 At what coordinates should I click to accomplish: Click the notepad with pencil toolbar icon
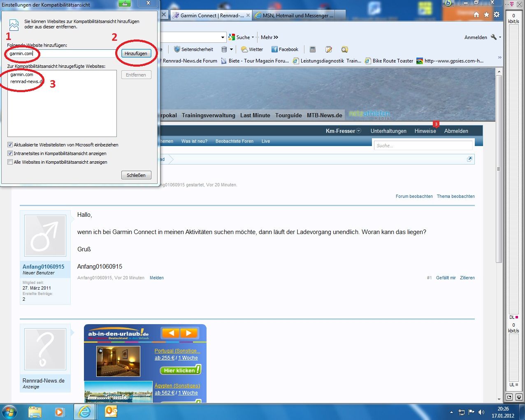pos(329,49)
